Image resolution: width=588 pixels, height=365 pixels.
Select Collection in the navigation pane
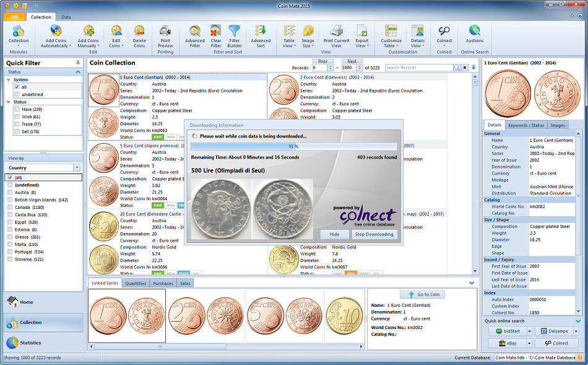[x=43, y=322]
